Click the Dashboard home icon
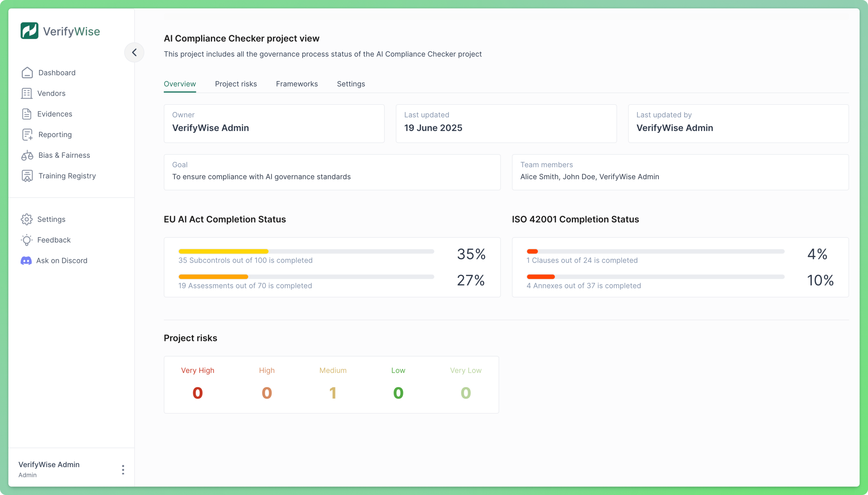Screen dimensions: 868x495 point(27,72)
